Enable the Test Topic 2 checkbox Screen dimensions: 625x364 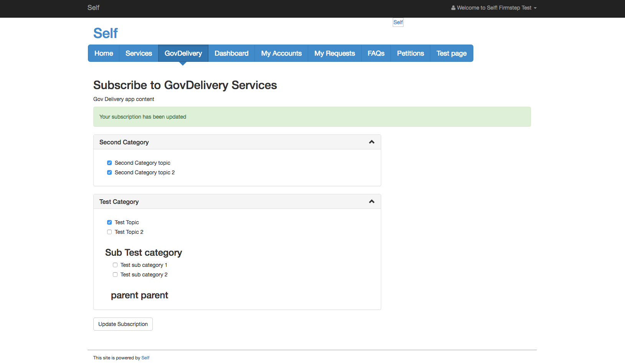(x=109, y=232)
